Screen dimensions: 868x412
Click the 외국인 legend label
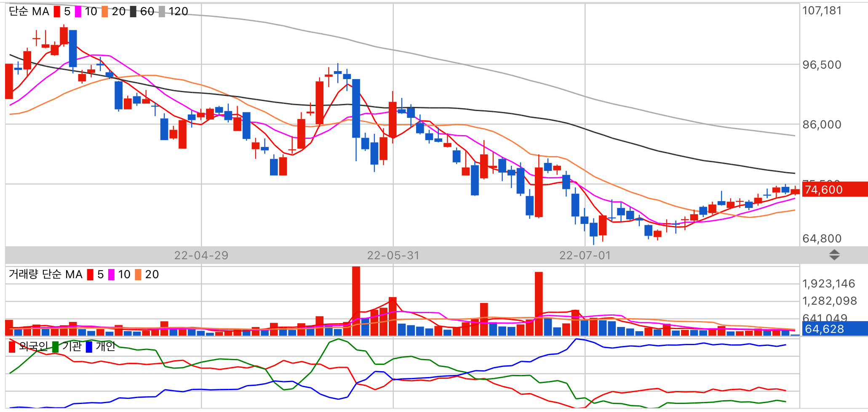pos(33,346)
